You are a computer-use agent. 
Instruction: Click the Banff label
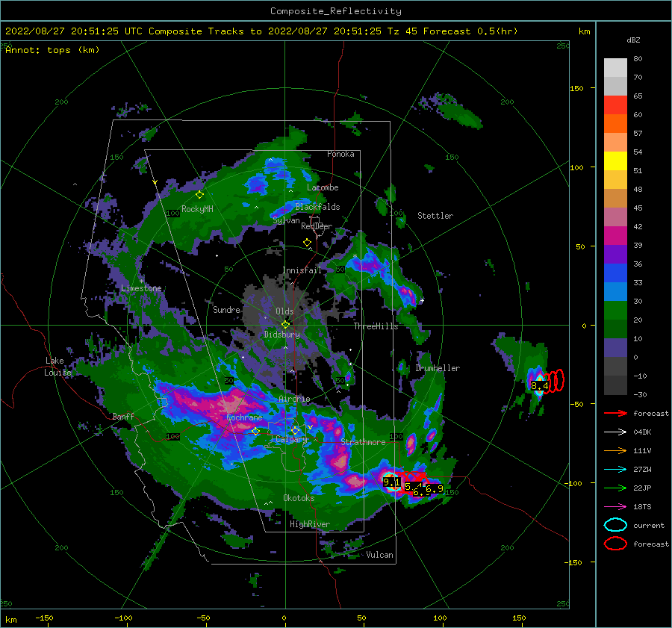coord(123,416)
